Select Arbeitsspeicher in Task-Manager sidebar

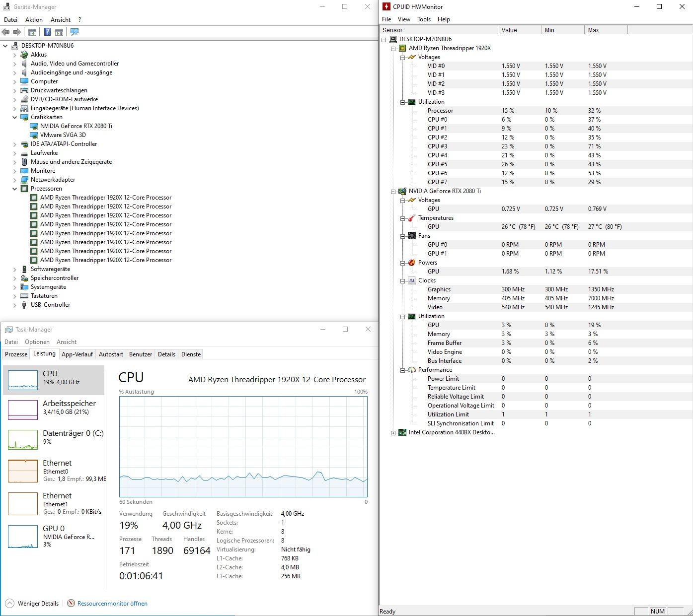tap(54, 410)
